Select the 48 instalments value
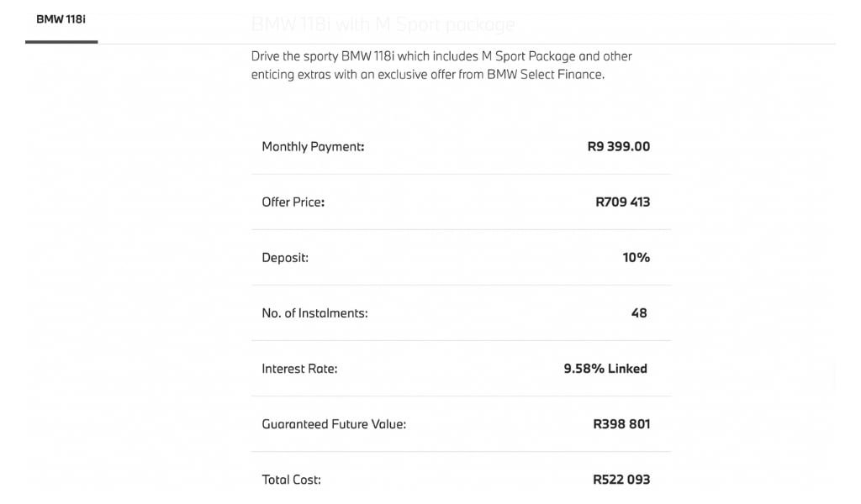This screenshot has width=861, height=504. pyautogui.click(x=639, y=313)
